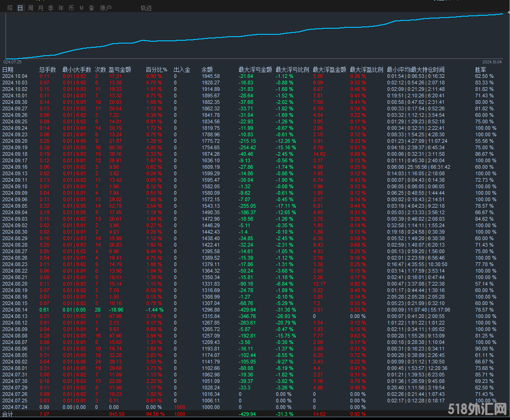Click the 余额 column header
The image size is (510, 420).
coord(207,70)
